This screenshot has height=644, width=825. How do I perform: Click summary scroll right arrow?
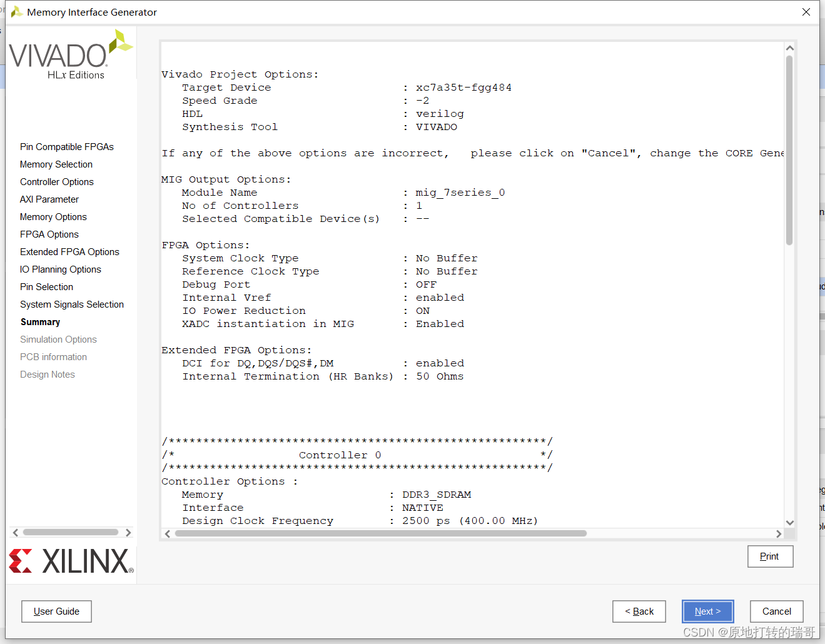pyautogui.click(x=779, y=534)
